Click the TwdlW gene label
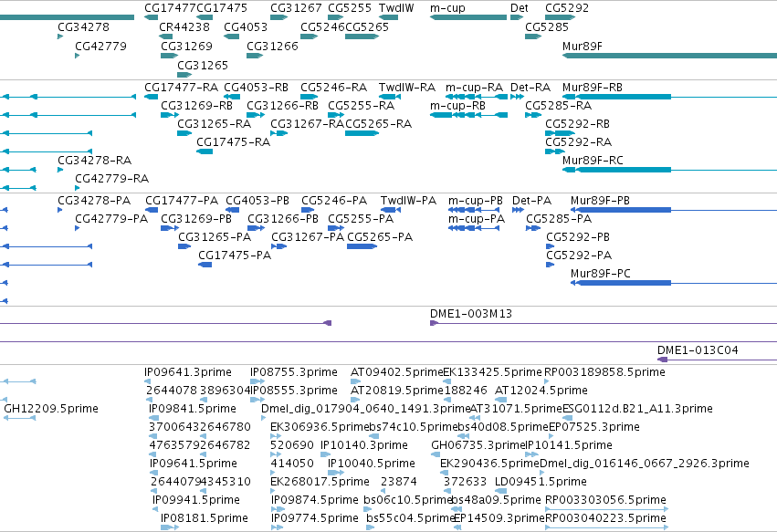This screenshot has height=532, width=777. [396, 8]
